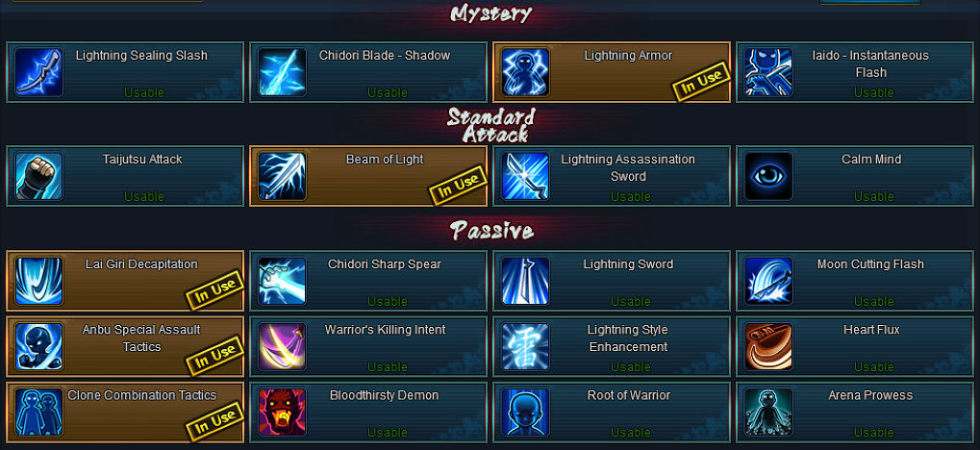Click the Calm Mind eye icon
Image resolution: width=980 pixels, height=450 pixels.
pos(768,176)
